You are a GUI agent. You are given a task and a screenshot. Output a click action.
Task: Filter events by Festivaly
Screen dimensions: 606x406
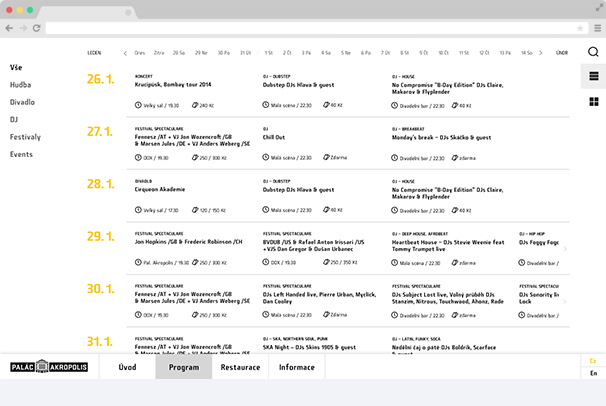click(x=26, y=137)
